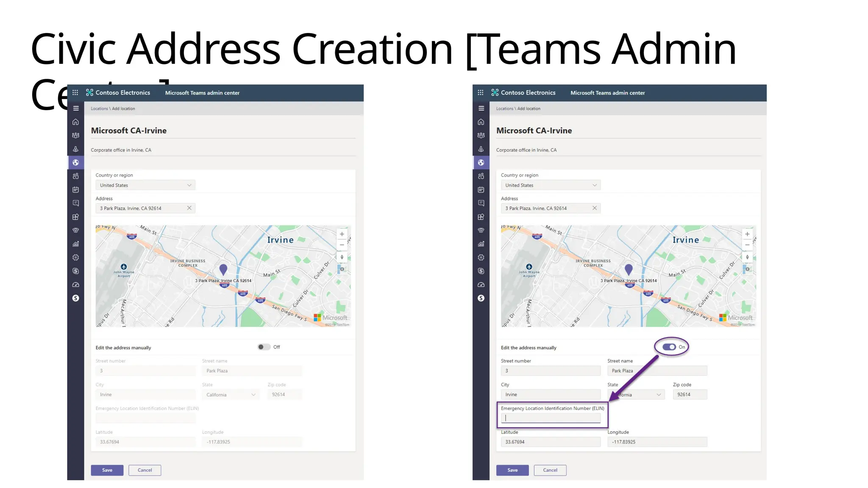Screen dimensions: 868x488
Task: Open Meetings calendar icon in left window sidebar
Action: click(x=75, y=190)
